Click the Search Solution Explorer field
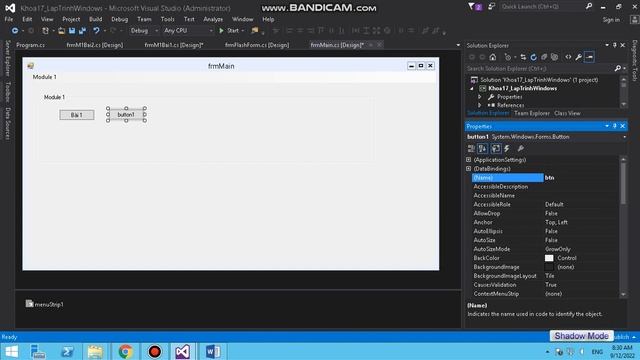The height and width of the screenshot is (360, 640). click(540, 69)
